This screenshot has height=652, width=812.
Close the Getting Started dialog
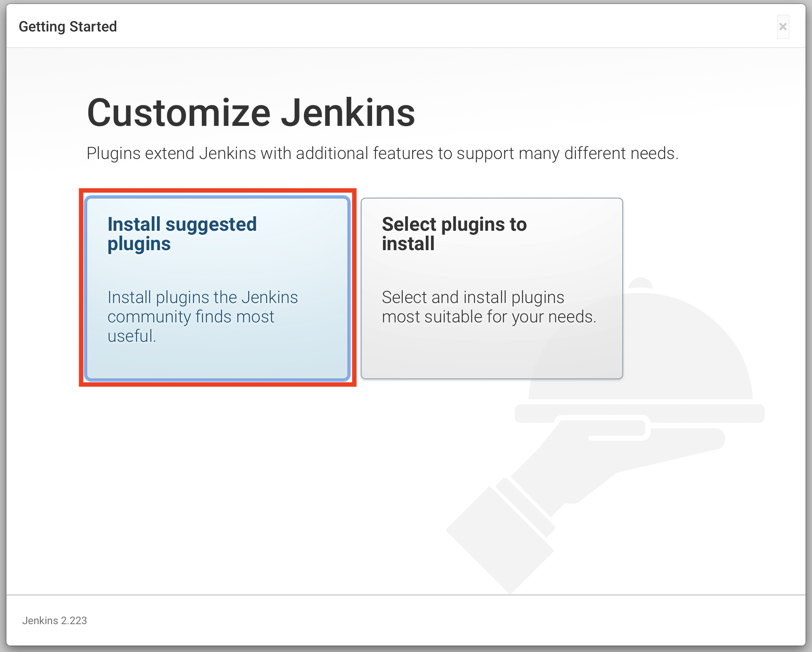pos(783,27)
